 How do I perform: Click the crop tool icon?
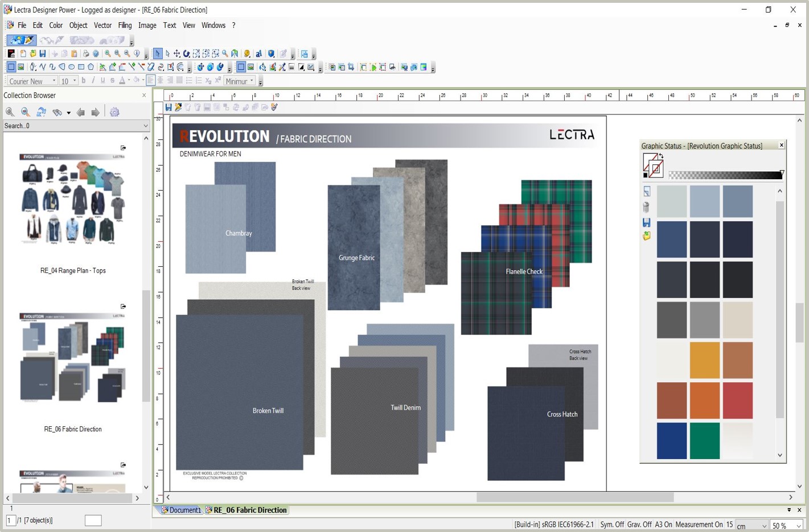[x=351, y=67]
